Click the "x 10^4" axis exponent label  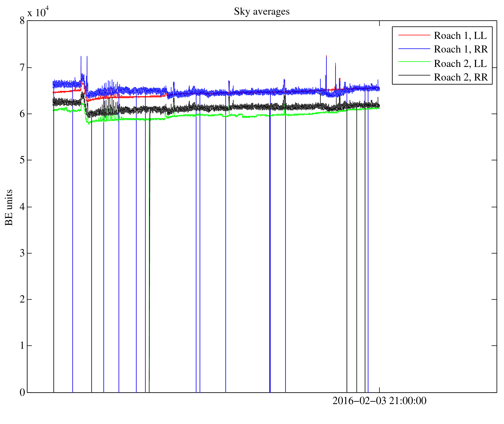click(38, 12)
